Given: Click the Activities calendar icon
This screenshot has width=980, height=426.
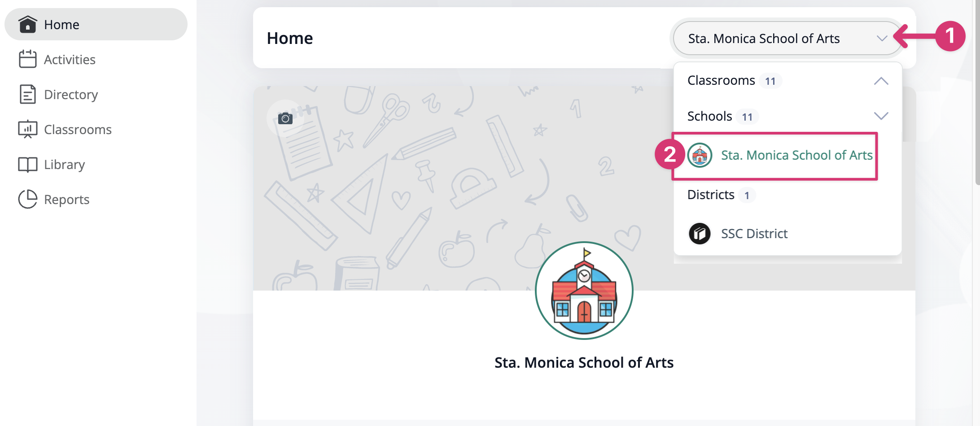Looking at the screenshot, I should (x=28, y=59).
